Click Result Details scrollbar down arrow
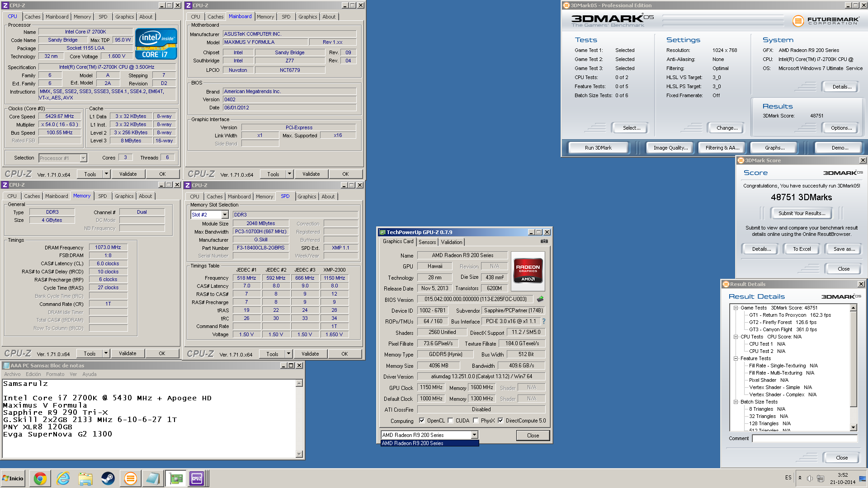The image size is (868, 488). pyautogui.click(x=854, y=427)
